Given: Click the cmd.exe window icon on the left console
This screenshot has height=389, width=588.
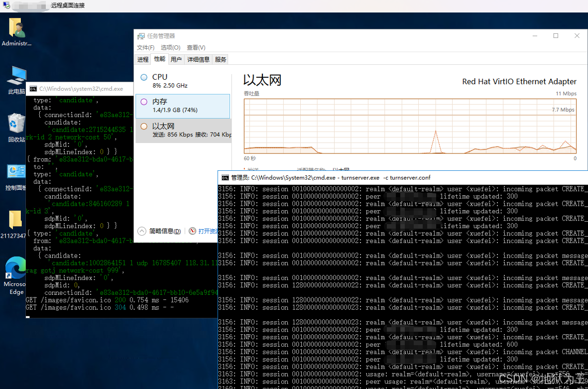Looking at the screenshot, I should coord(33,89).
